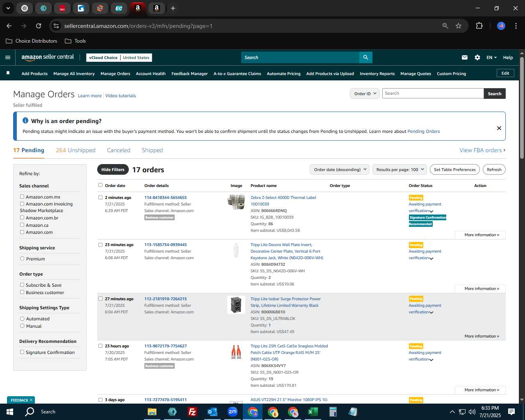The width and height of the screenshot is (525, 420).
Task: Open the settings gear icon
Action: coord(477,57)
